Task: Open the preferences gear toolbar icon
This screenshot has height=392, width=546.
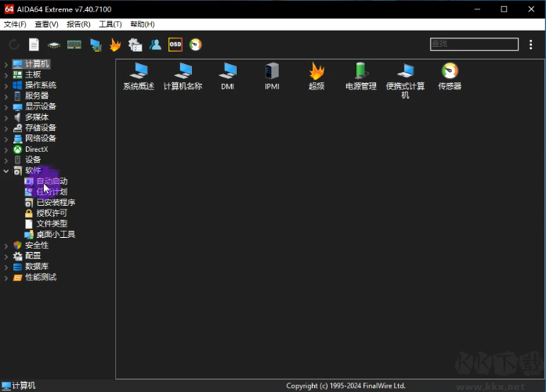Action: (x=135, y=45)
